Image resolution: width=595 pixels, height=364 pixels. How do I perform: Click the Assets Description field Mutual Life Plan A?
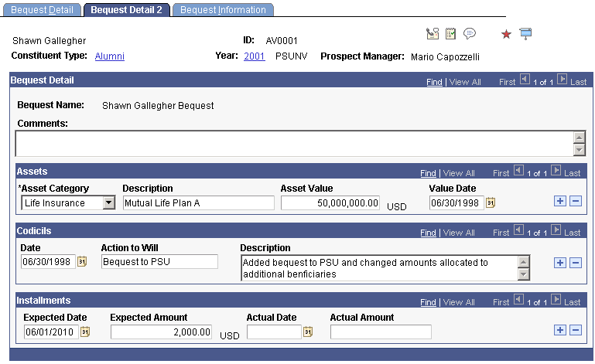click(198, 202)
